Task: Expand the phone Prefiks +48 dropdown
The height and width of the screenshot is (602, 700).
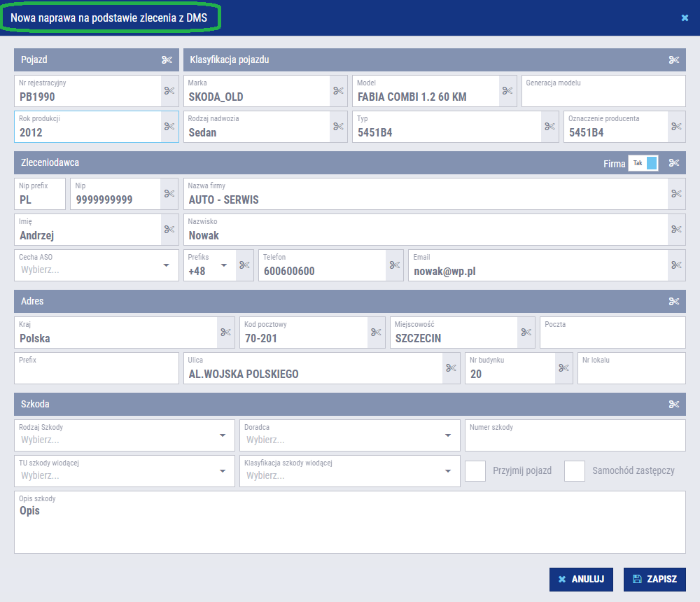Action: (224, 265)
